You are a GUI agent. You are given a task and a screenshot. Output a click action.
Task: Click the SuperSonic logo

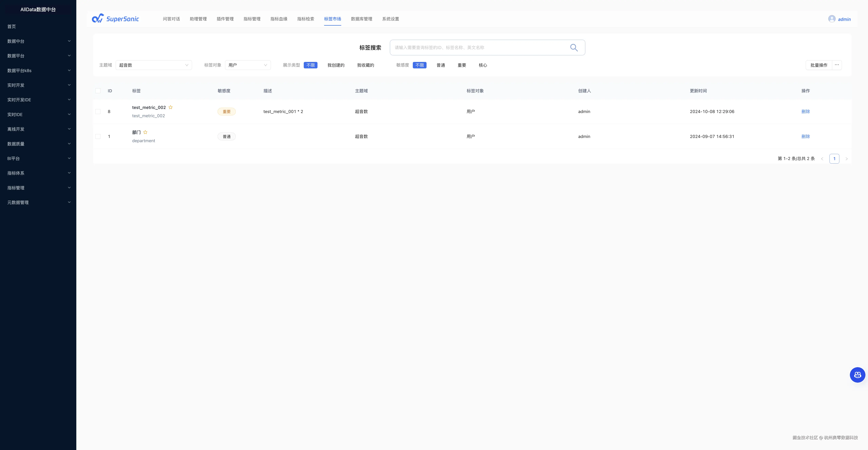[115, 19]
